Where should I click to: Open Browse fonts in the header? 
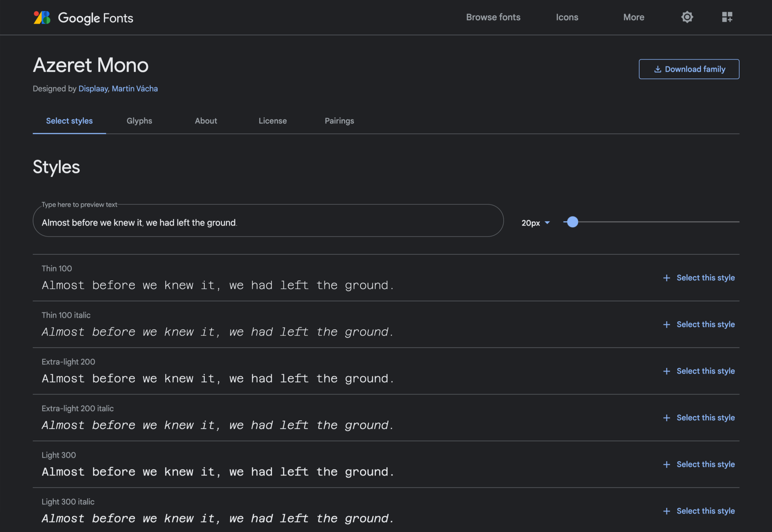tap(493, 17)
